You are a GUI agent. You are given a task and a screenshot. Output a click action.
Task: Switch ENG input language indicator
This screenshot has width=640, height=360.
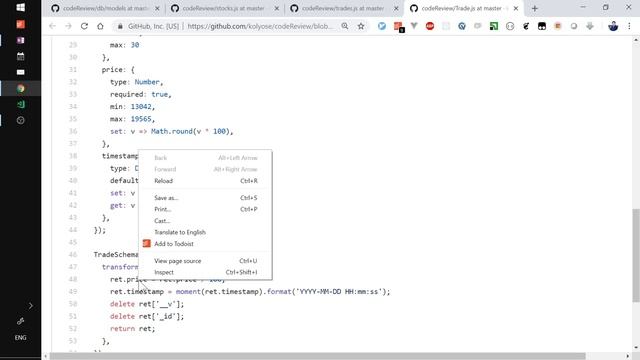point(20,338)
